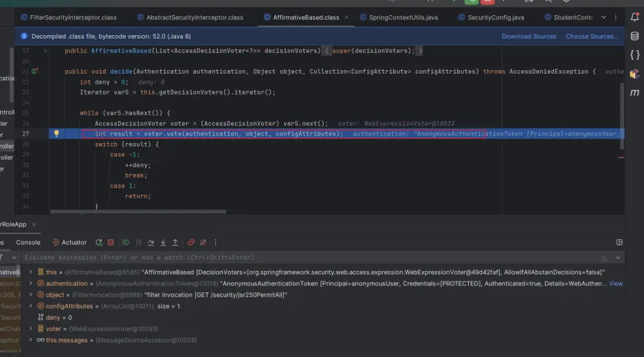Click the Step Over debug icon

151,242
